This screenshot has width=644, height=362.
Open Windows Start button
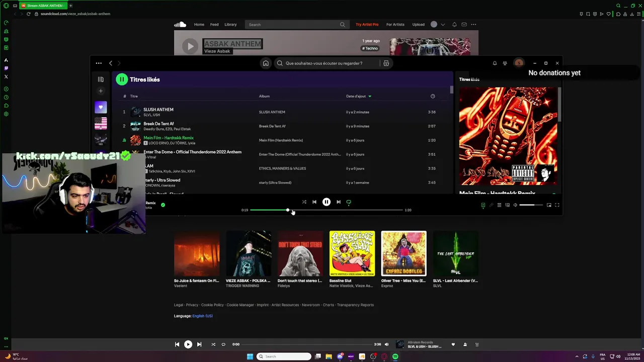click(250, 356)
